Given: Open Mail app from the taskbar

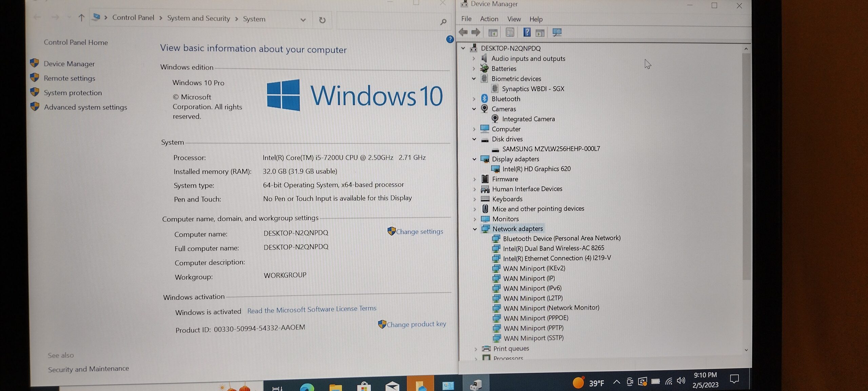Looking at the screenshot, I should (x=392, y=387).
